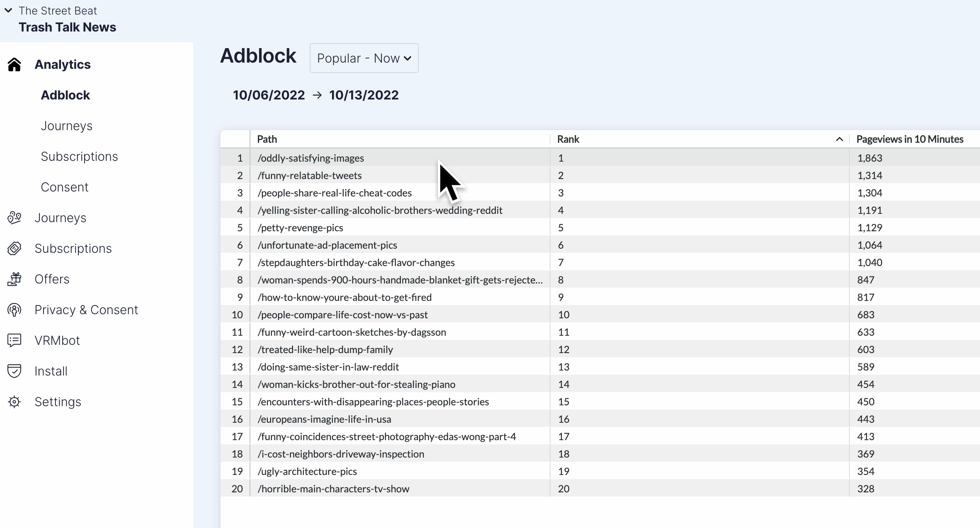Select the /how-to-know-youre-about-to-get-fired path
This screenshot has width=980, height=528.
coord(344,298)
